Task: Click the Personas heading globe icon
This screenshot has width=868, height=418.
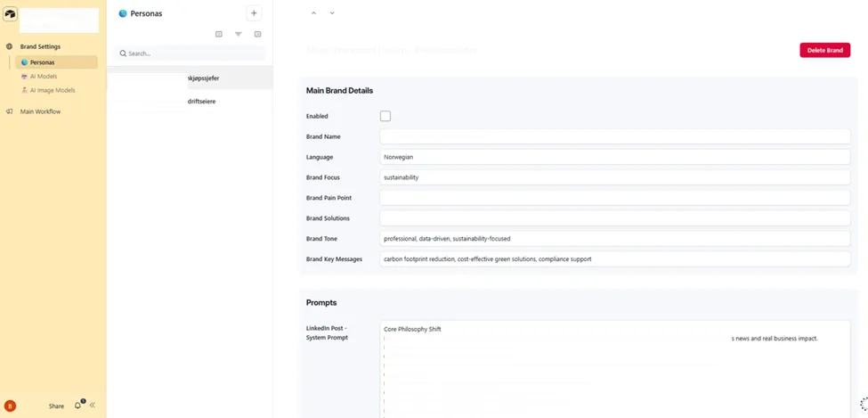Action: 123,13
